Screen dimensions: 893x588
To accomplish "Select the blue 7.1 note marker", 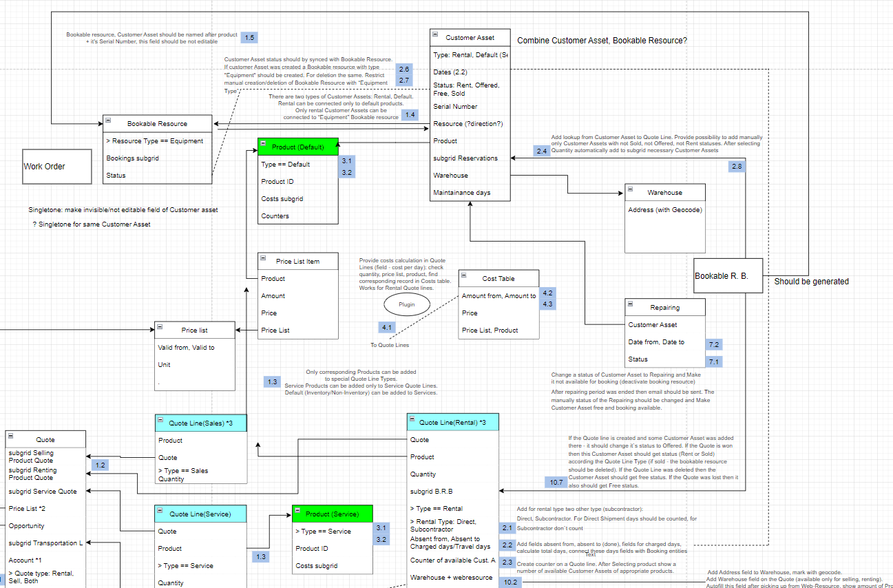I will (x=714, y=361).
